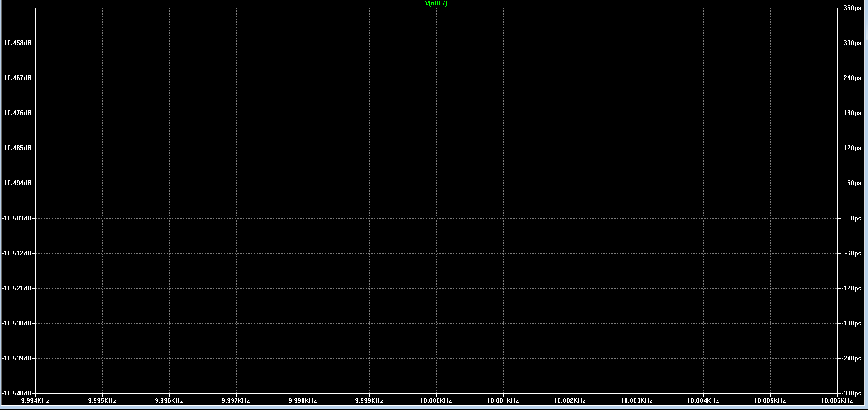
Task: Select the 9.995KHz frequency axis label
Action: pos(102,400)
